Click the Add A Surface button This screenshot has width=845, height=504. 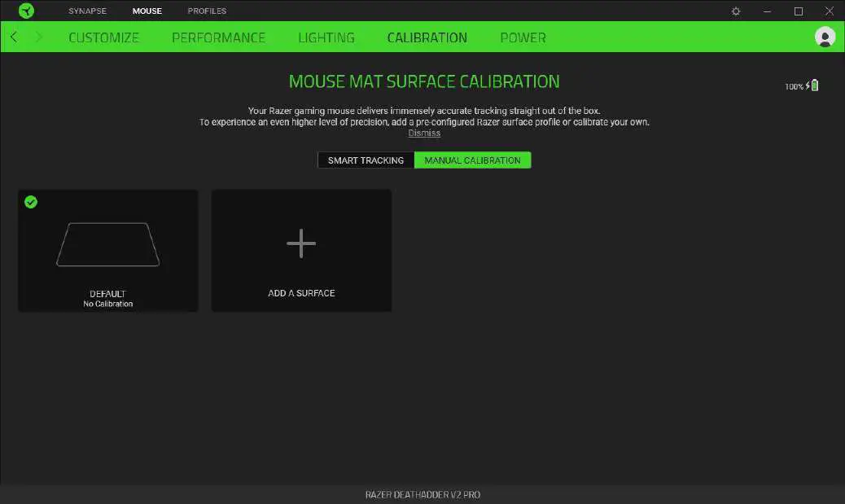301,250
